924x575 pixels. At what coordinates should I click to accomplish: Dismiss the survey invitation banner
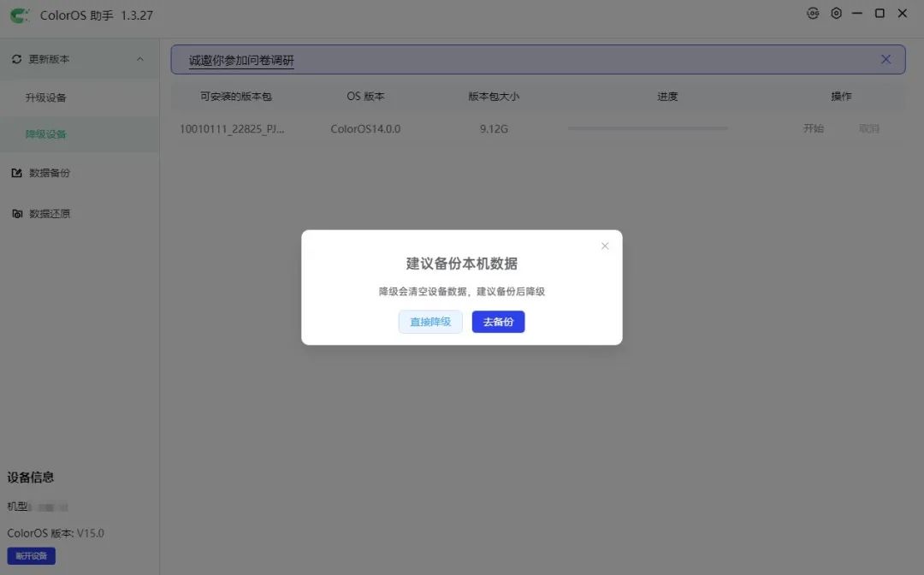(885, 59)
